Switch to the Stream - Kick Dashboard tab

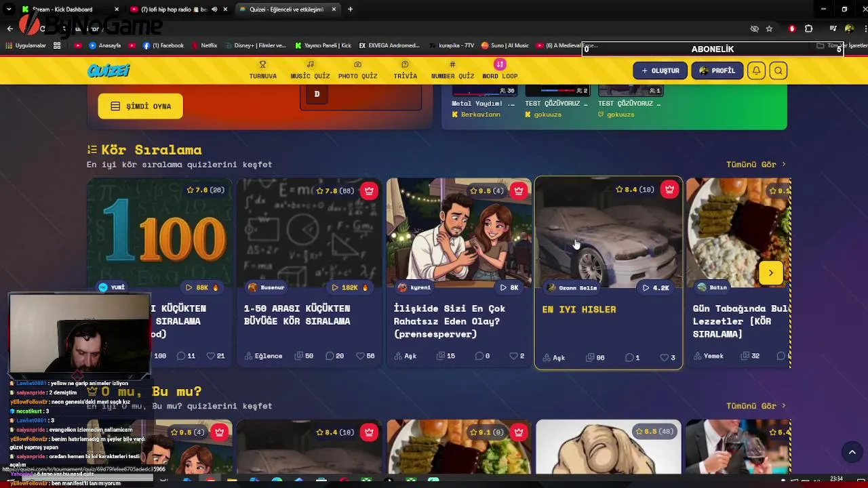click(68, 9)
